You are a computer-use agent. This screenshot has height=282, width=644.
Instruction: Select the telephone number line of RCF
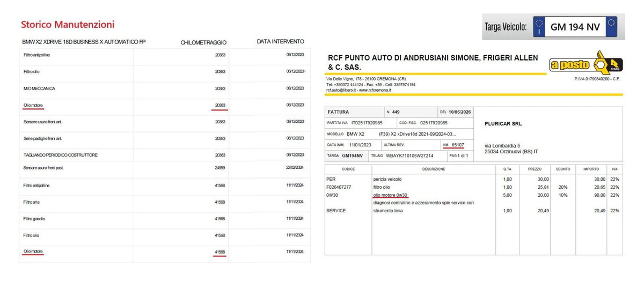371,85
